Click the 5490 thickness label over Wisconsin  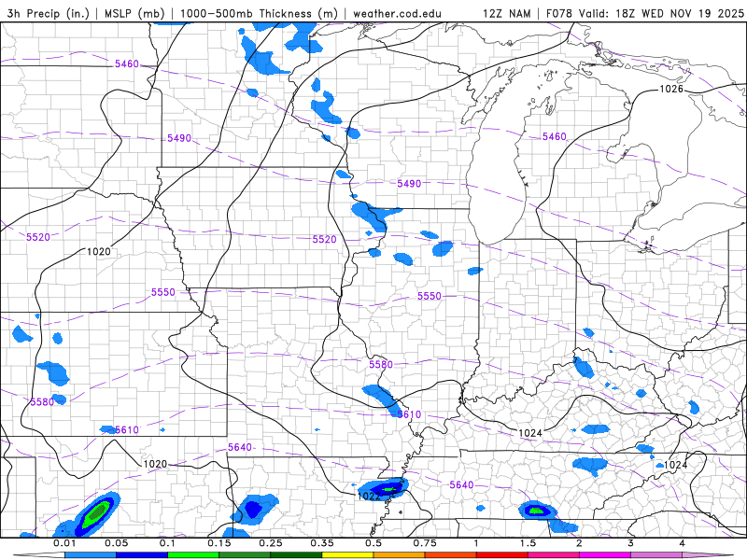point(409,183)
